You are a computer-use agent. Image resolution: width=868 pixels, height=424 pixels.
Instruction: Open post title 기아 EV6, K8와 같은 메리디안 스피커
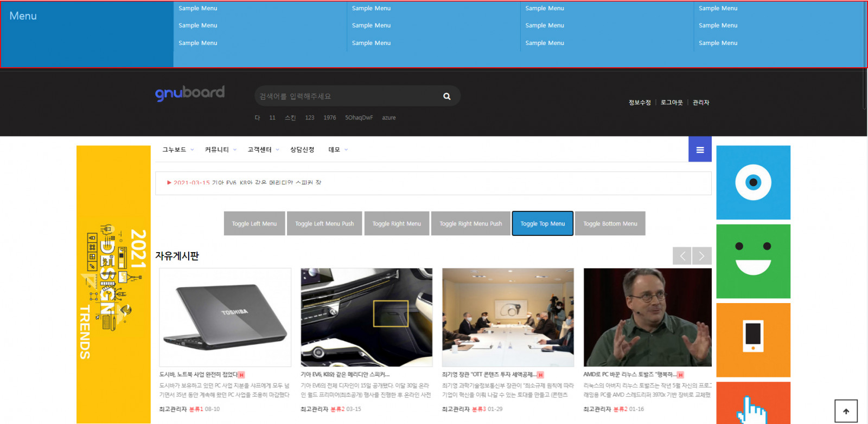click(345, 375)
